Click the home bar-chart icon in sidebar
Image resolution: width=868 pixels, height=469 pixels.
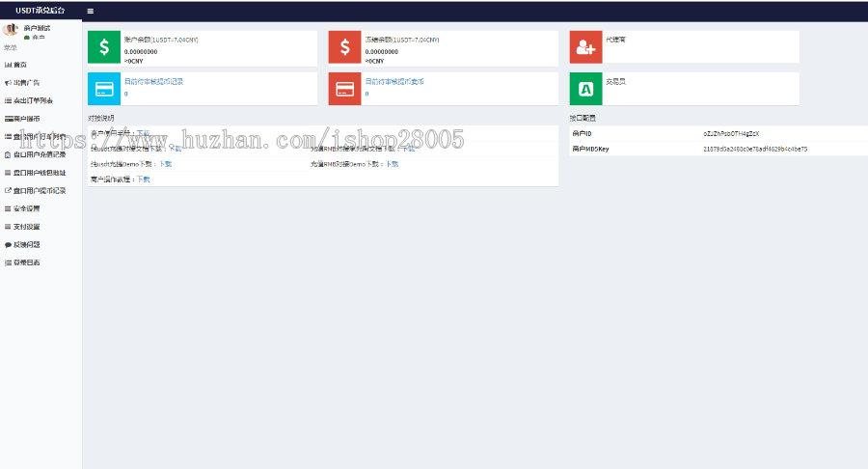[8, 65]
